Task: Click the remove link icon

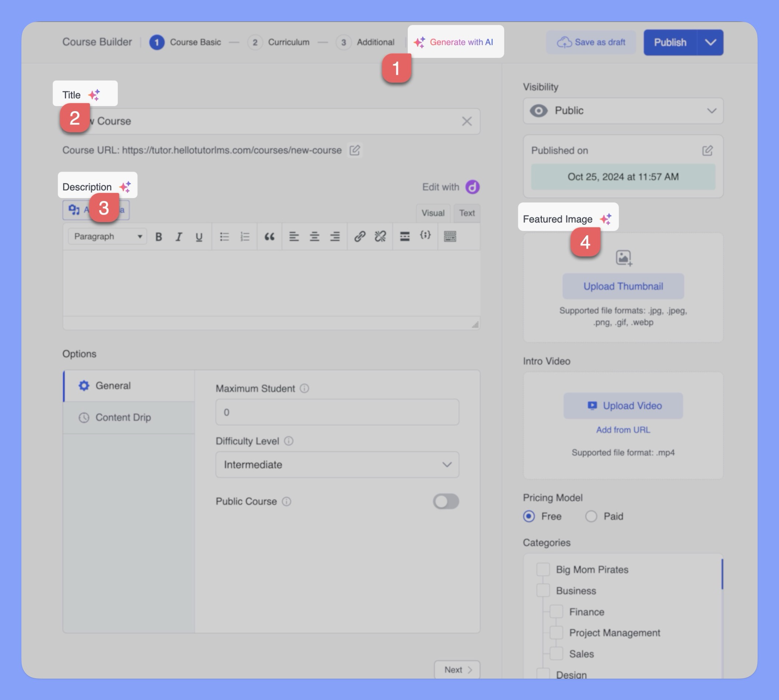Action: point(380,236)
